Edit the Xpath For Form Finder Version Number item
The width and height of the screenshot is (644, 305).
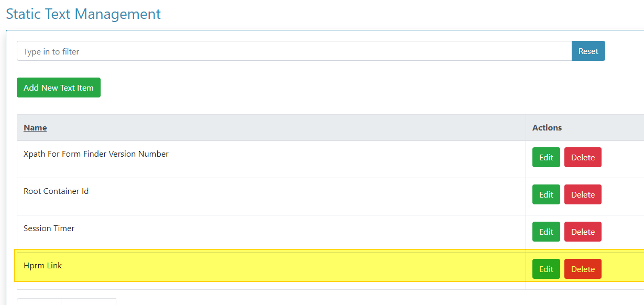pos(546,157)
